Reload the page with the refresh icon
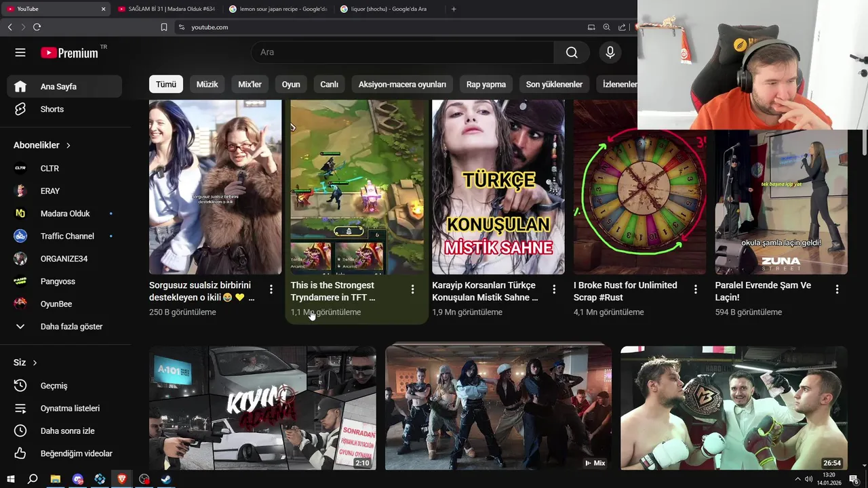Screen dimensions: 868x488 pos(37,27)
